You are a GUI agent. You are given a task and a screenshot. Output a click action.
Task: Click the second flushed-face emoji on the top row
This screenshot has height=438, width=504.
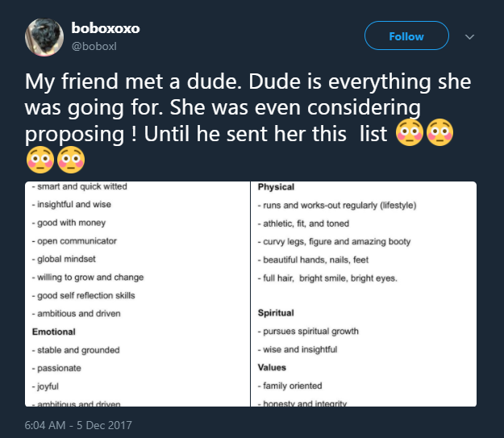[439, 131]
